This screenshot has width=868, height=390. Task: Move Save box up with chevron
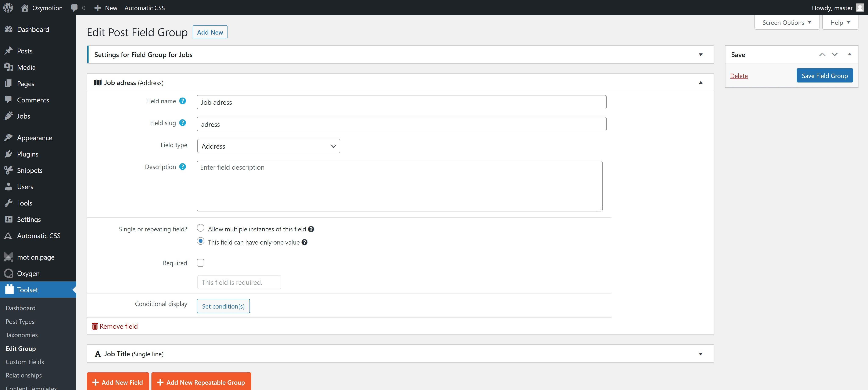pos(822,55)
